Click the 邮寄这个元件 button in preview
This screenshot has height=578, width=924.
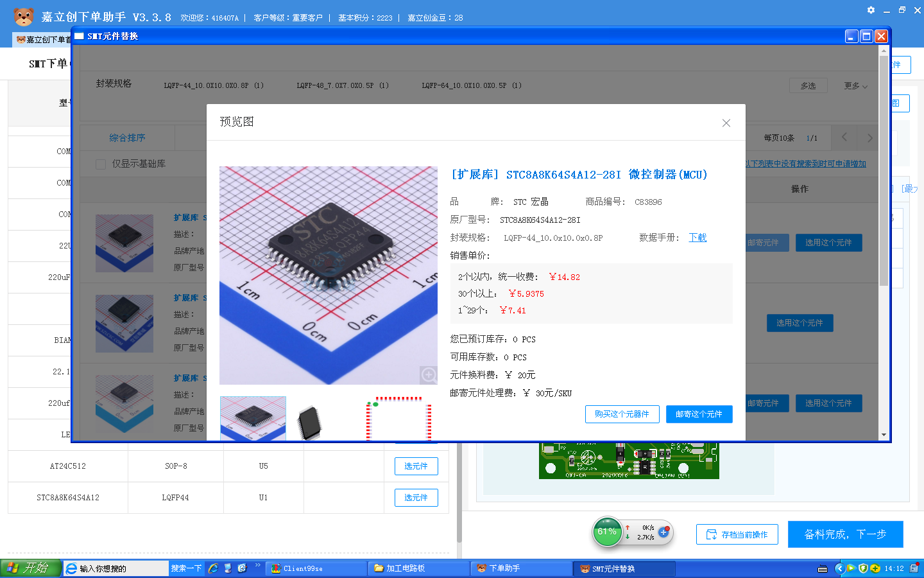coord(699,414)
